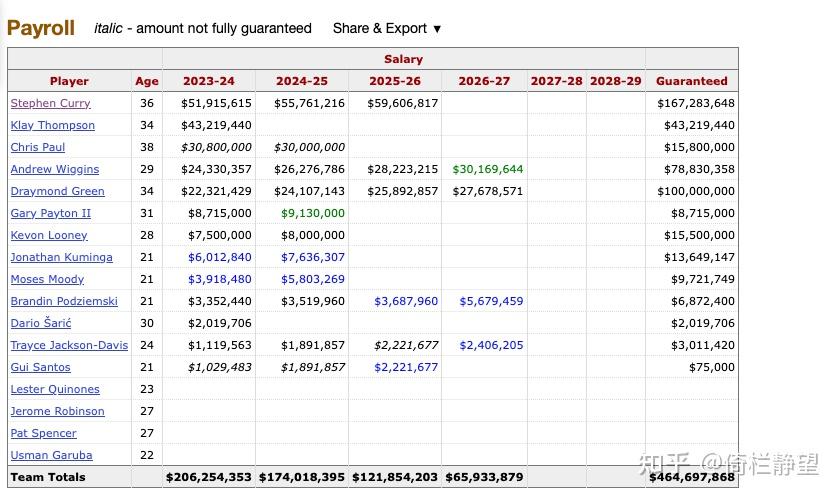Sort by 2027-28 salary column

[x=557, y=81]
